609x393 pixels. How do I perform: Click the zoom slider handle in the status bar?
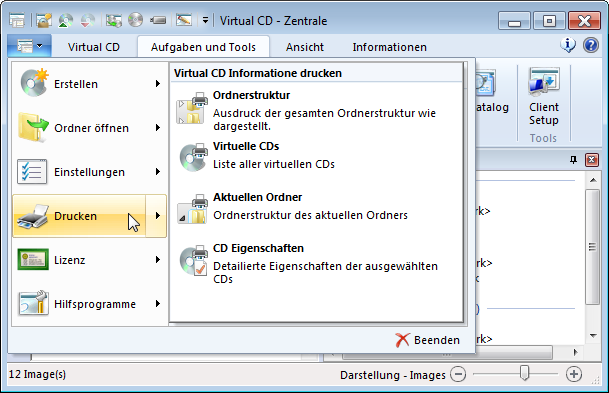pyautogui.click(x=524, y=374)
